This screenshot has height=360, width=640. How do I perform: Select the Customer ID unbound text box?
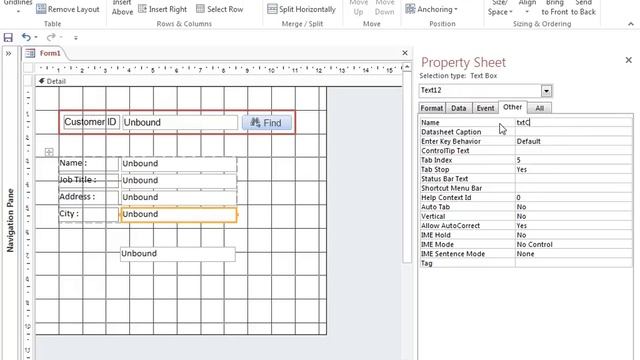click(180, 122)
